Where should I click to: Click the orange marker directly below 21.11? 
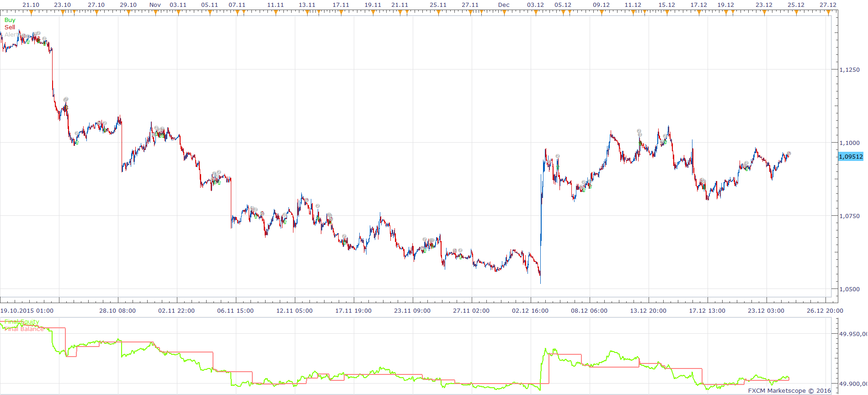[400, 12]
